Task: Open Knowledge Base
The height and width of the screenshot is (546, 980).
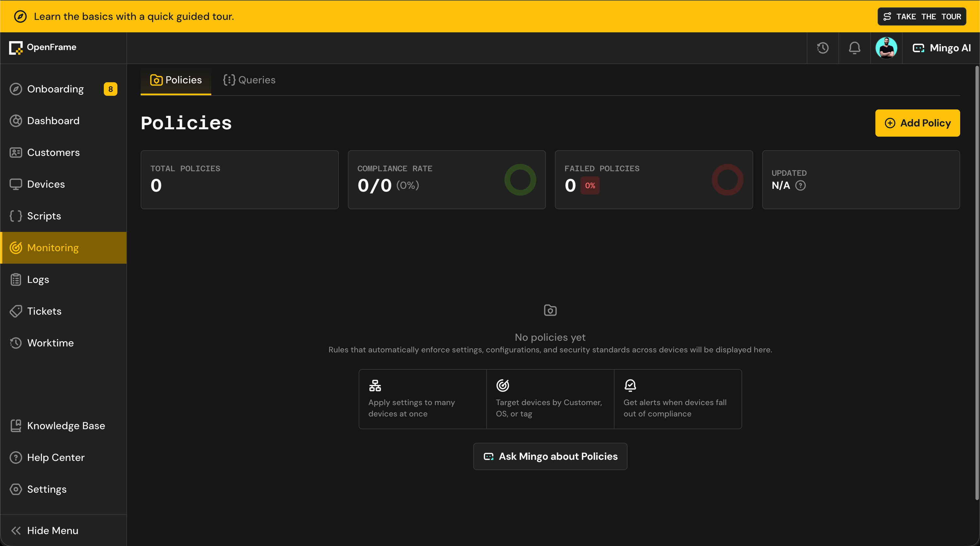Action: [63, 426]
